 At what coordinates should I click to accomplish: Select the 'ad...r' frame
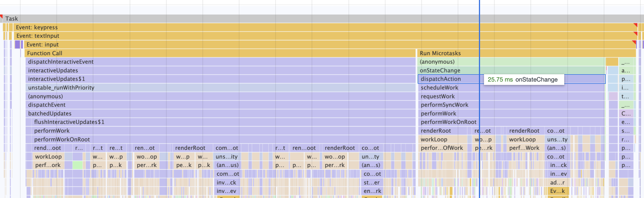tap(558, 182)
